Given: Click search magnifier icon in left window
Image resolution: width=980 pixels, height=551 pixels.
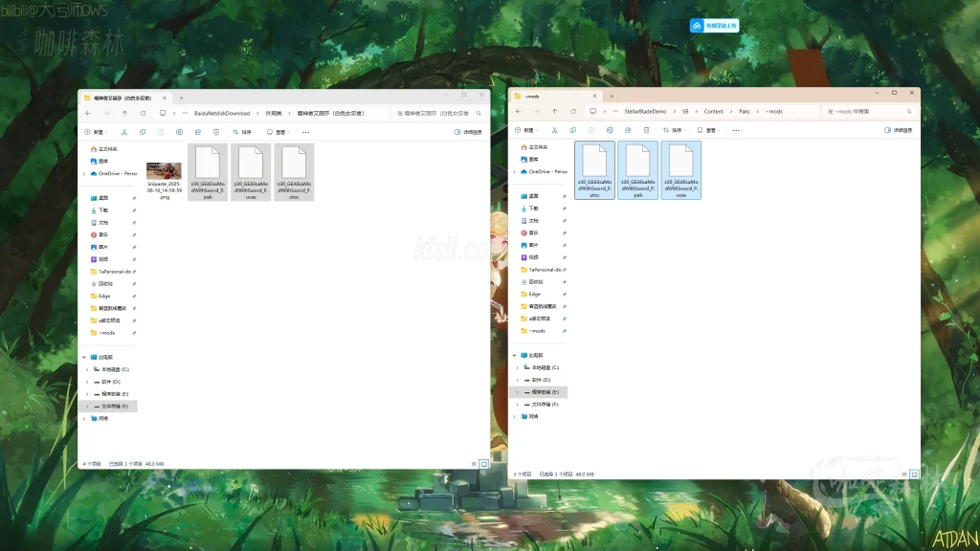Looking at the screenshot, I should click(x=479, y=114).
